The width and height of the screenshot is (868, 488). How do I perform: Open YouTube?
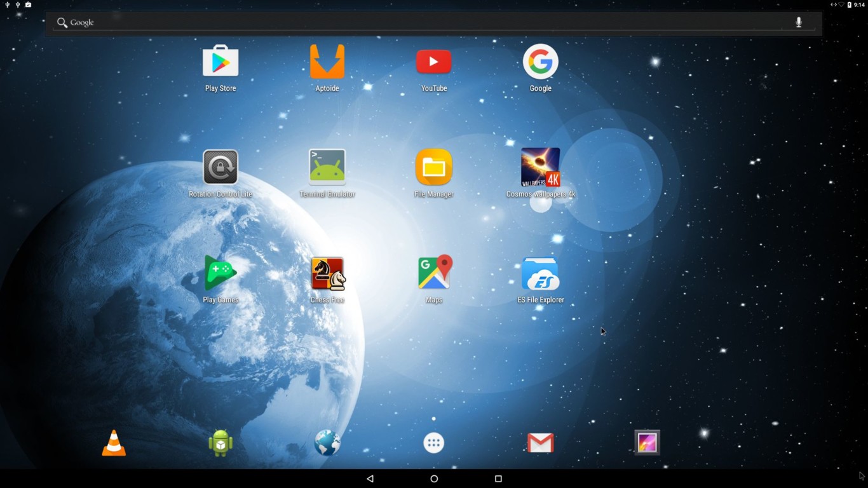pos(434,62)
